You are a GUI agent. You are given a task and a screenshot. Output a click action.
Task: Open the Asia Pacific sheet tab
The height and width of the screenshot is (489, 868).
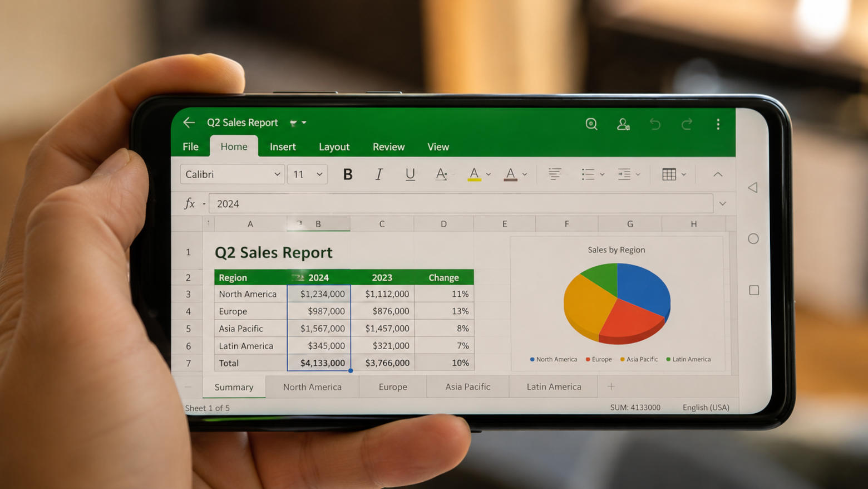[x=467, y=387]
